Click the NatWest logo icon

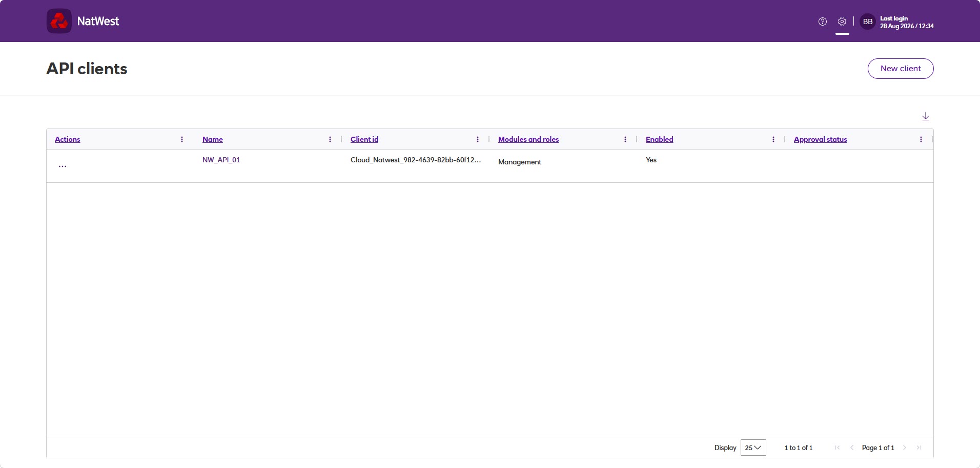pyautogui.click(x=59, y=21)
